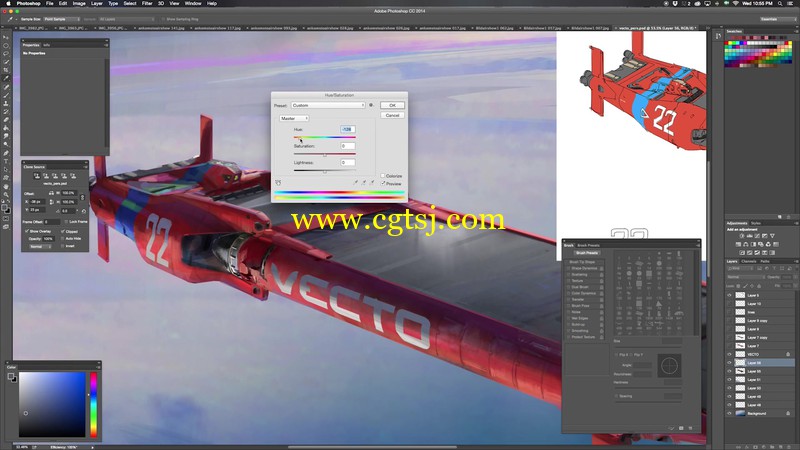Click the Levels adjustment icon
Screen dimensions: 800x450
[x=749, y=236]
